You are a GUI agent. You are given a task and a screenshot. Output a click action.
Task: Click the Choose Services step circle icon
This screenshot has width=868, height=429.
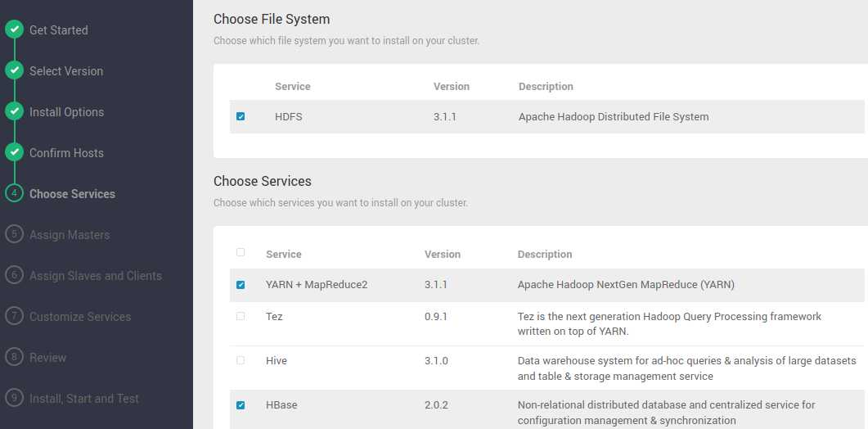tap(14, 194)
